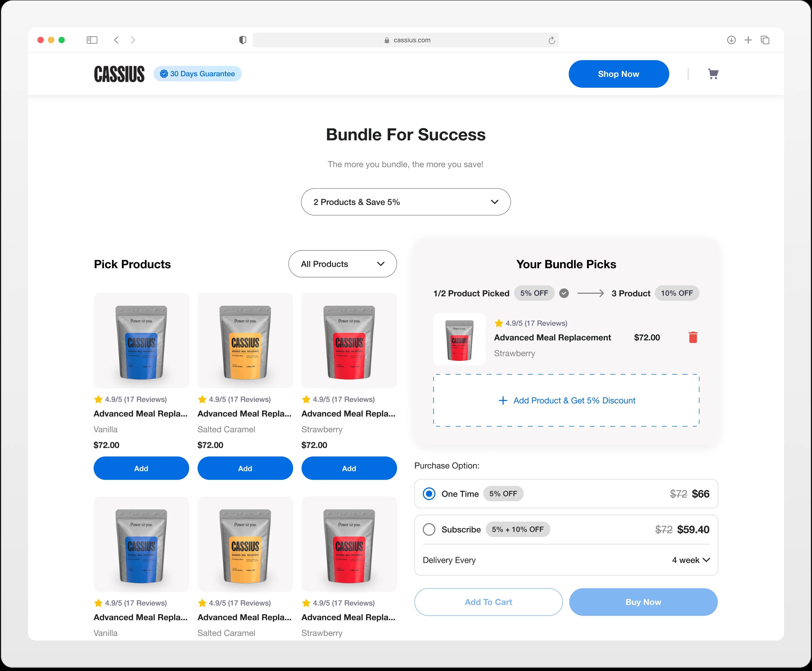
Task: Add the Vanilla product to bundle
Action: click(x=141, y=468)
